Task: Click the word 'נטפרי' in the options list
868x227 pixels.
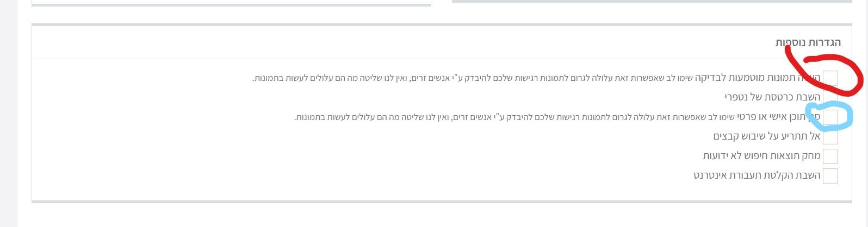Action: tap(737, 97)
